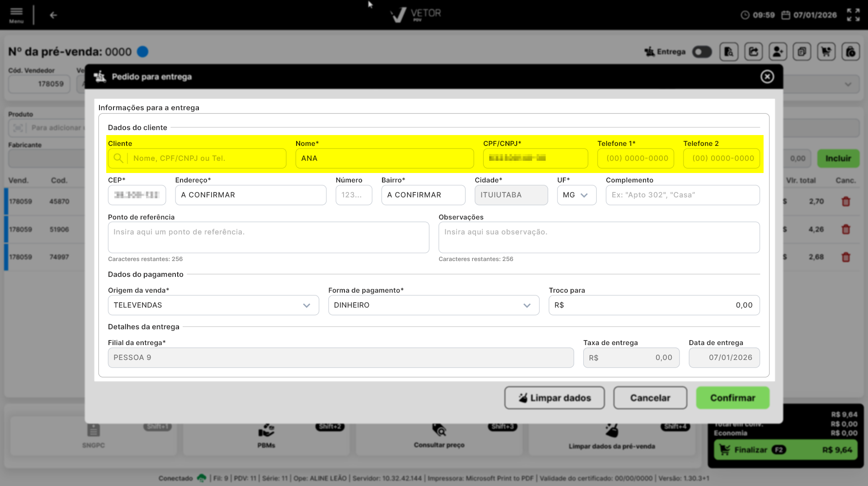This screenshot has height=486, width=868.
Task: Click the back arrow in top bar
Action: [x=53, y=15]
